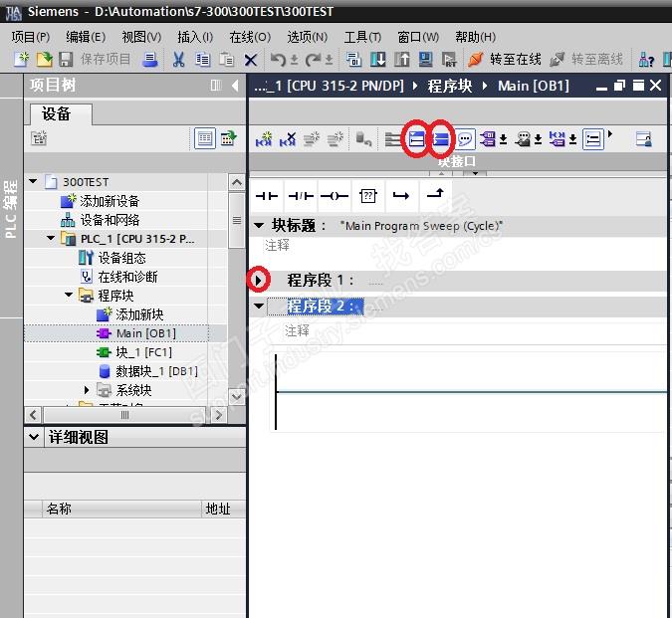This screenshot has height=618, width=672.
Task: Click the cut scissors icon
Action: click(x=178, y=59)
